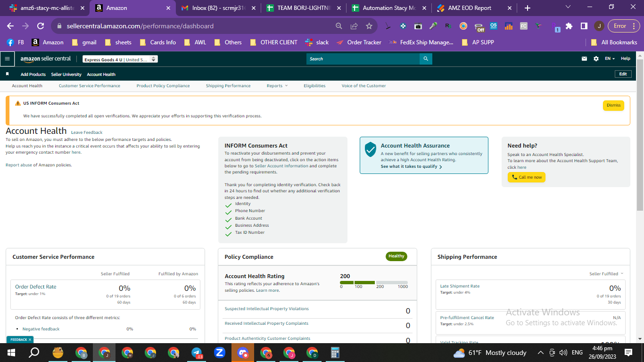644x362 pixels.
Task: Show hidden system tray icons chevron
Action: [540, 353]
